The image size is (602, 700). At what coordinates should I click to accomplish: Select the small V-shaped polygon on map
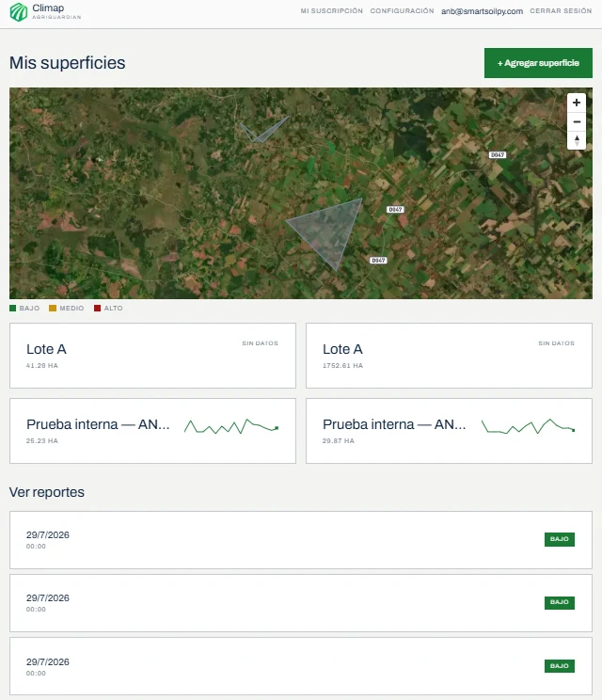click(261, 134)
